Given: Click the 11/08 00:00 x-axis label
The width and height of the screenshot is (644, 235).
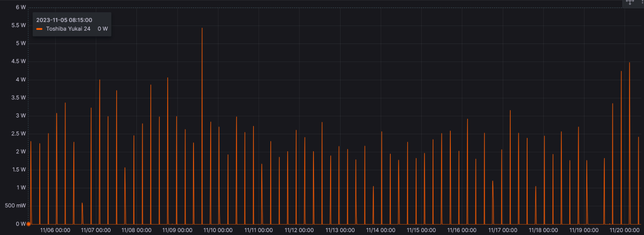Looking at the screenshot, I should (136, 230).
